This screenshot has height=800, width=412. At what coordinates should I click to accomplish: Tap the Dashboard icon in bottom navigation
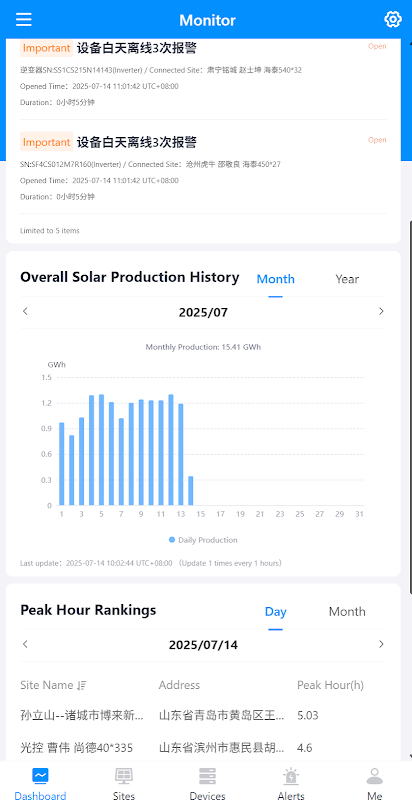tap(40, 776)
